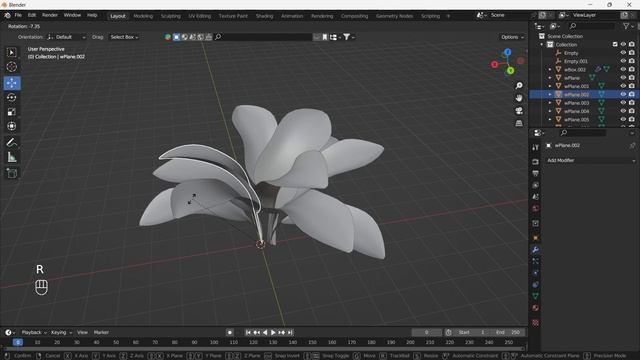The width and height of the screenshot is (640, 360).
Task: Click the green Y axis gizmo
Action: (510, 71)
